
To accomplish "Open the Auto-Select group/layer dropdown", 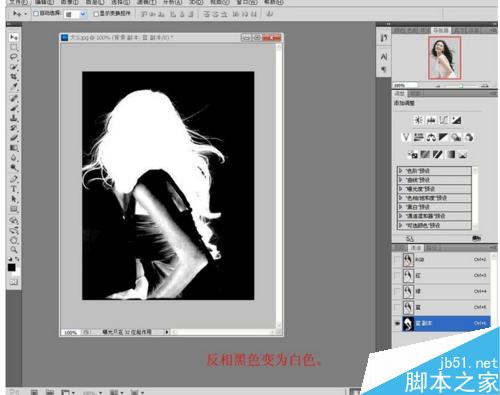I will tap(75, 14).
